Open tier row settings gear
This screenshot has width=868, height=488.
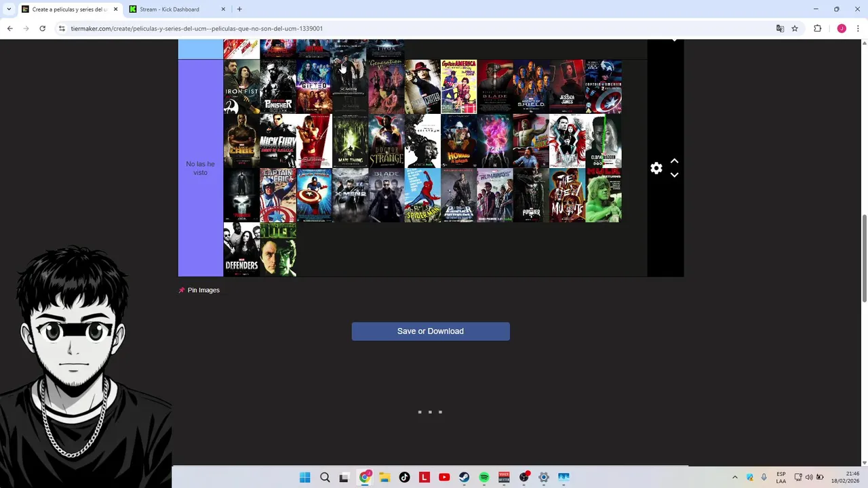pos(656,168)
